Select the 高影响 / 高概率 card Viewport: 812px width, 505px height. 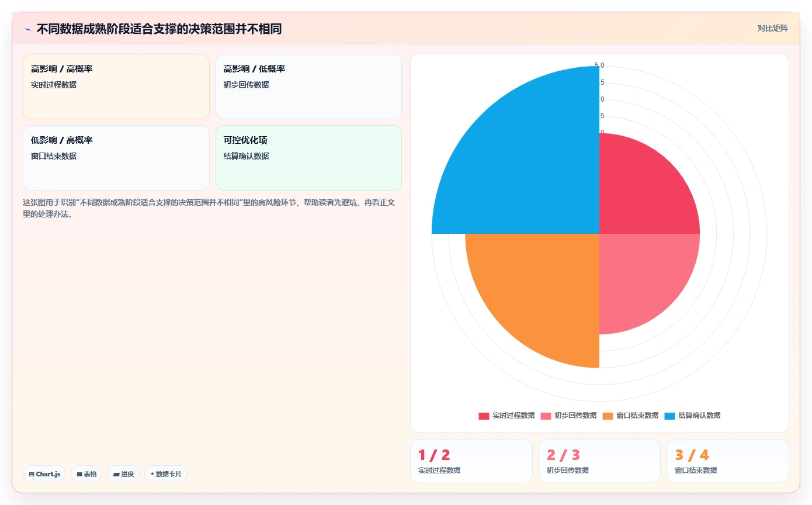(x=116, y=87)
